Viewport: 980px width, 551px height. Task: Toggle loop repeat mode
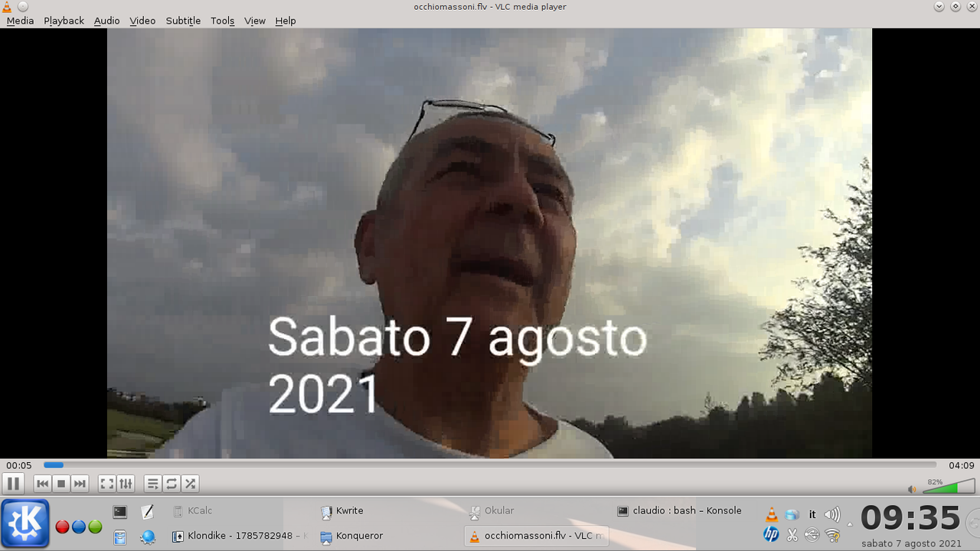coord(171,484)
